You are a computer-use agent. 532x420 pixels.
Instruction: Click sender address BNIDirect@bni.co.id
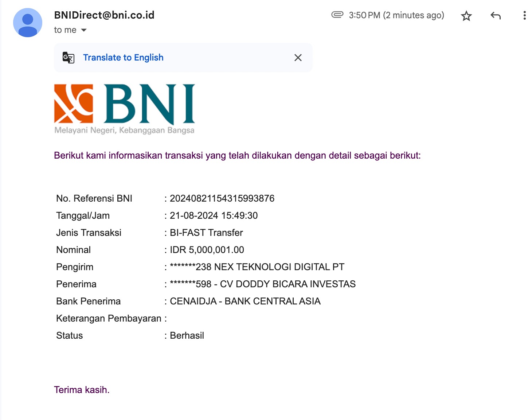coord(104,15)
